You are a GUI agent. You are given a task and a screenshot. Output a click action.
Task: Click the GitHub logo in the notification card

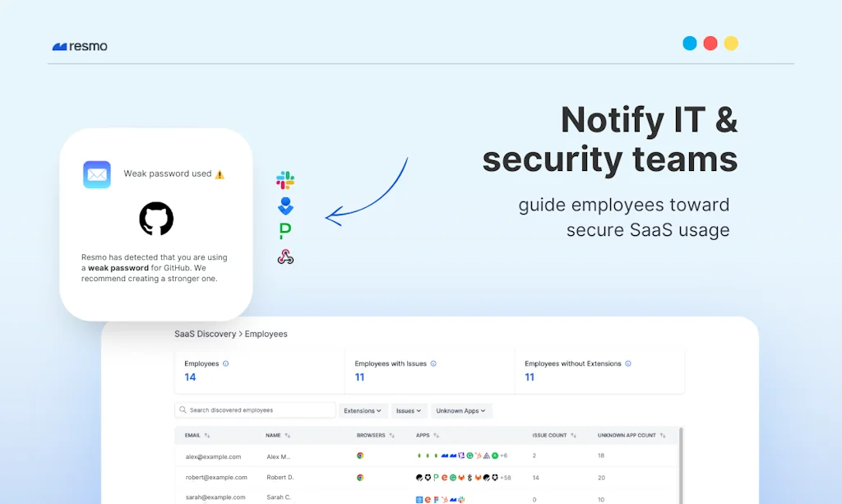tap(156, 219)
